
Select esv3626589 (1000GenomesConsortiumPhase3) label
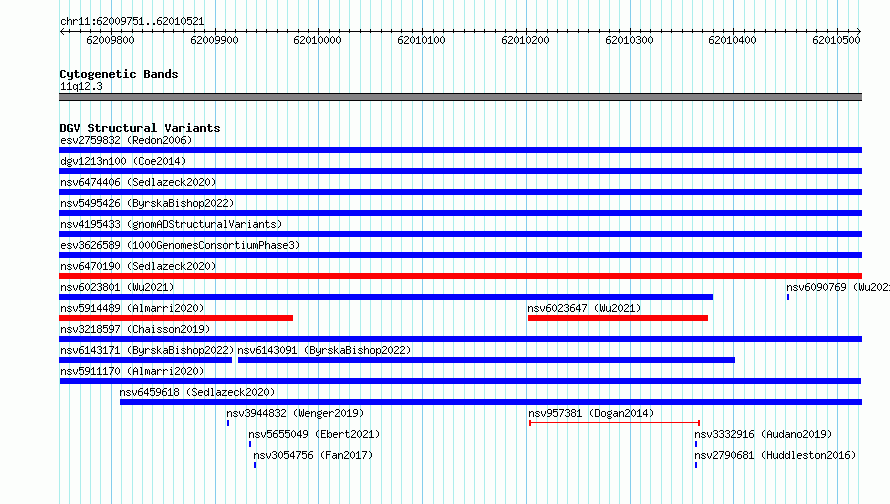tap(180, 245)
